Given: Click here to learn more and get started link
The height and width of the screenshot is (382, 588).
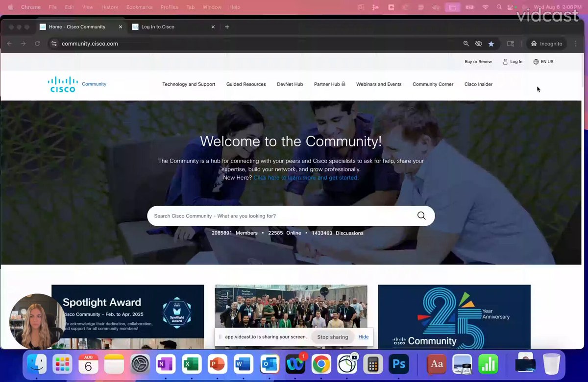Looking at the screenshot, I should pyautogui.click(x=306, y=178).
